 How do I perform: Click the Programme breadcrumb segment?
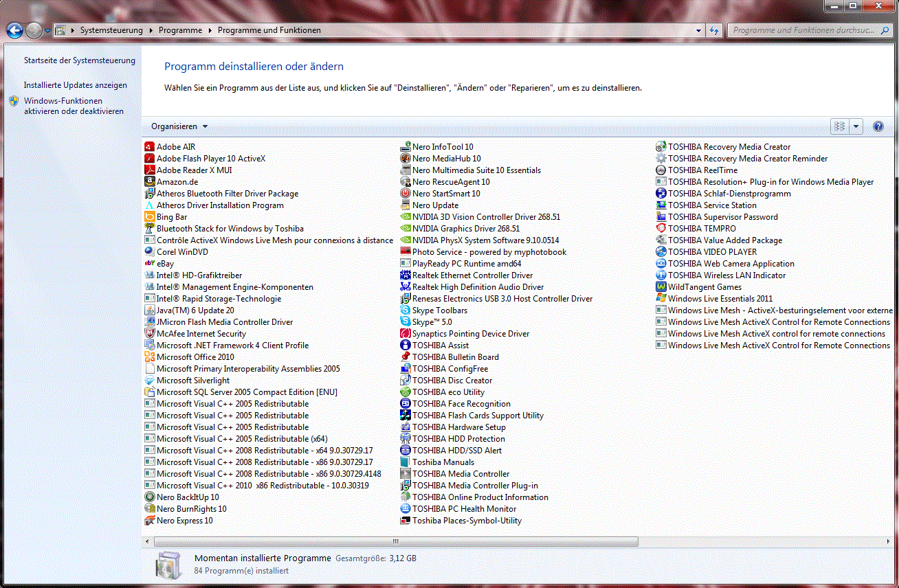tap(180, 30)
